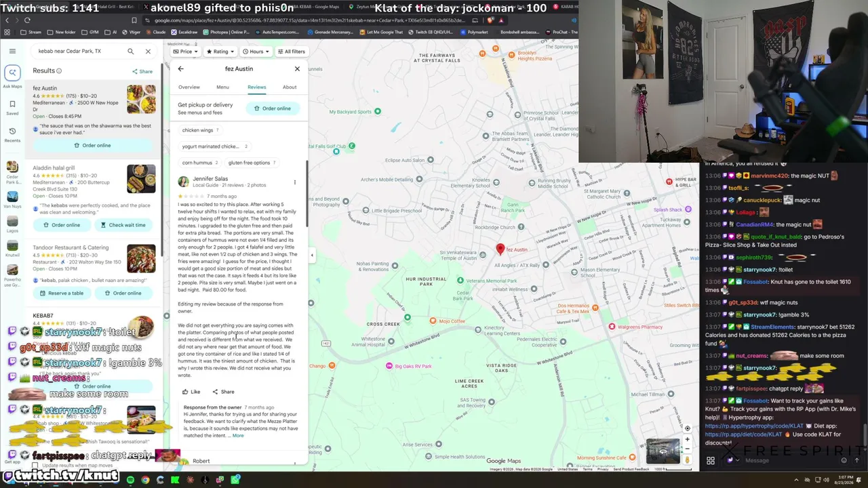Clear the kebab search query

pyautogui.click(x=148, y=52)
